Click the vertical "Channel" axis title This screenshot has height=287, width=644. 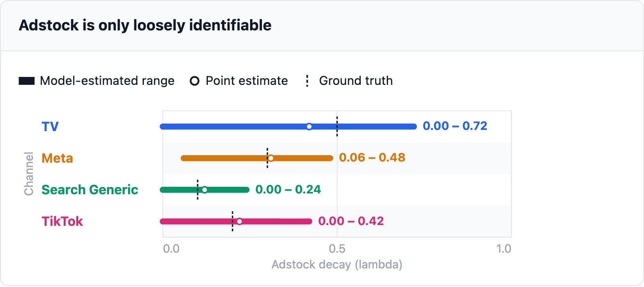(x=29, y=174)
